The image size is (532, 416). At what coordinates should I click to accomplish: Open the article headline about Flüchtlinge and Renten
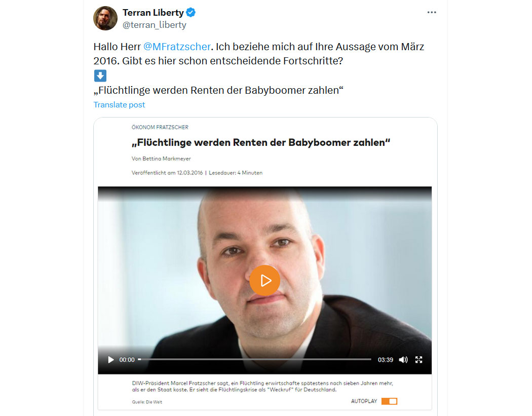click(261, 142)
